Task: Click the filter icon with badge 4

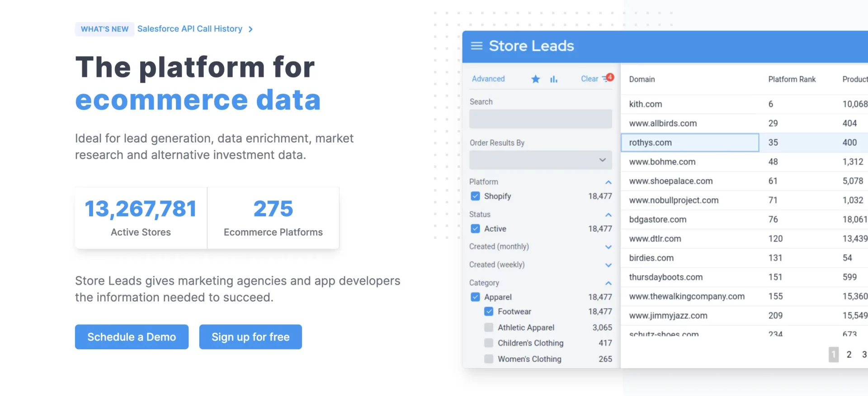Action: [608, 78]
